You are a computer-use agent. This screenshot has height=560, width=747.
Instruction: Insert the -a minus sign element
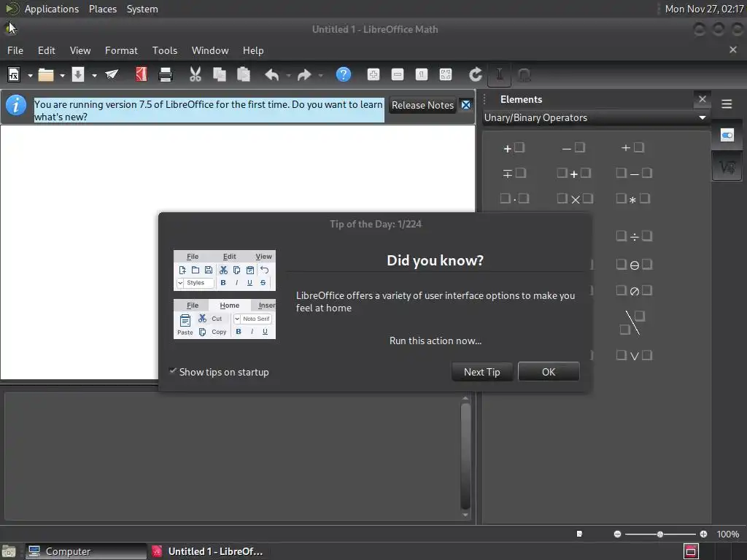573,148
